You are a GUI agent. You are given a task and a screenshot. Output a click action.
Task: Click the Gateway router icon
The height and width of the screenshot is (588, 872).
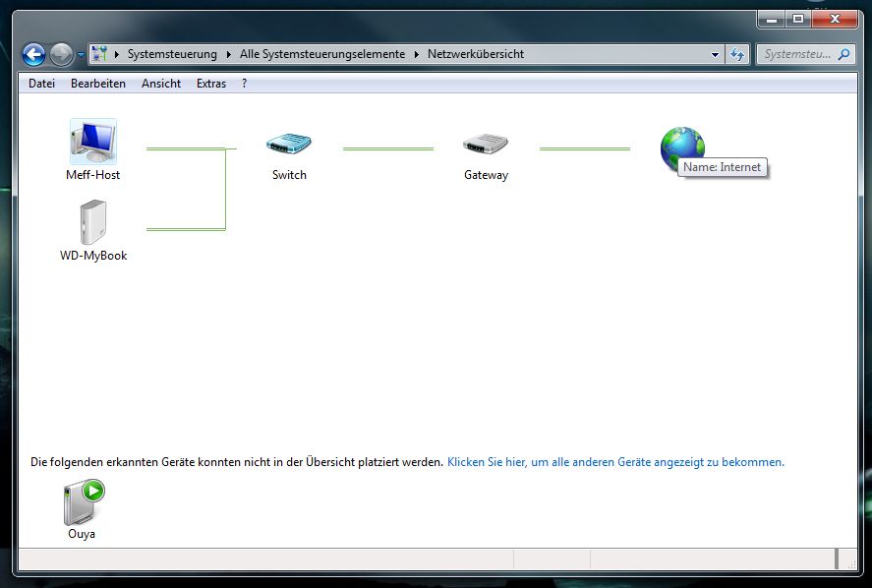point(486,145)
